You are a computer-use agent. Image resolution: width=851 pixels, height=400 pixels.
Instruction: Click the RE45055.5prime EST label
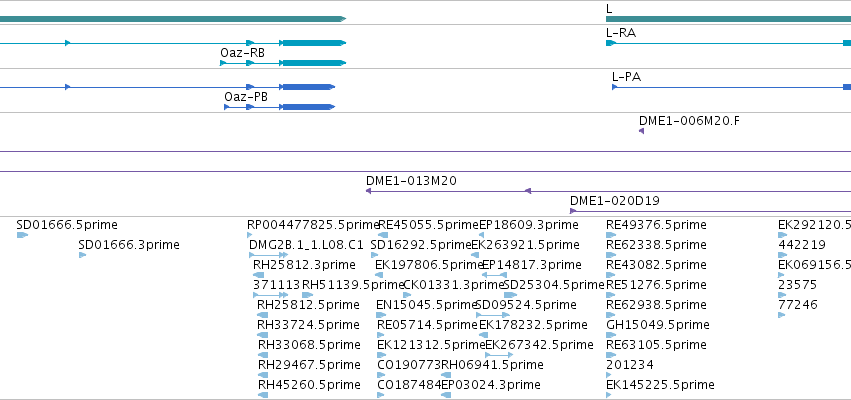pos(429,225)
